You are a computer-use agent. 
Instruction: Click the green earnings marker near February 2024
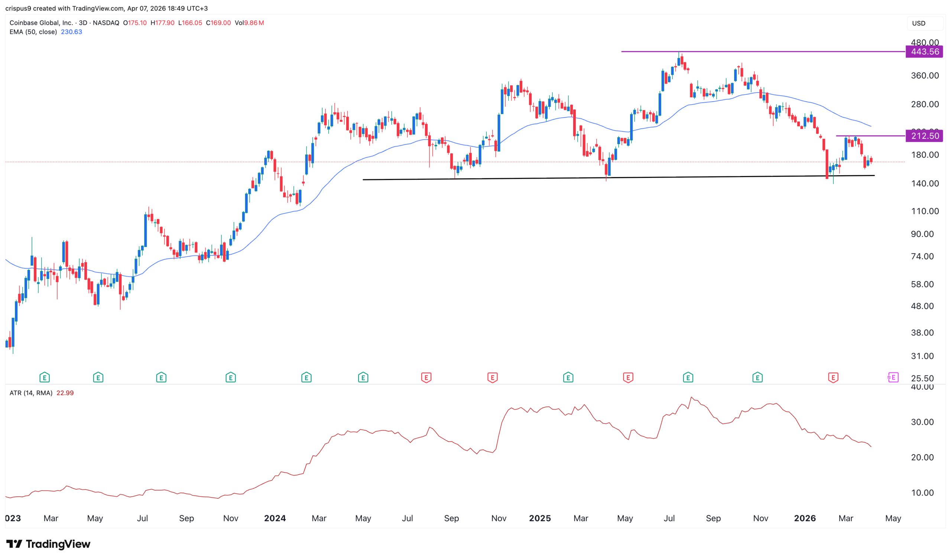point(306,377)
